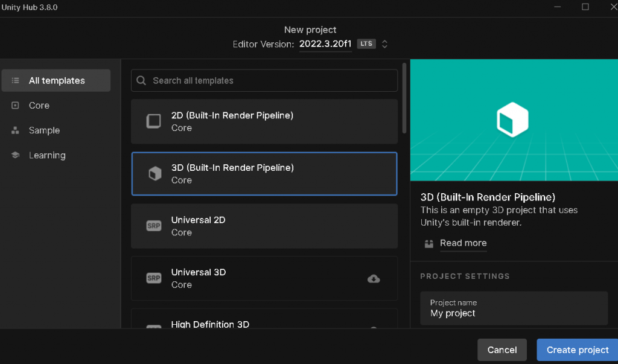Select the Universal 2D template
The image size is (618, 364).
264,226
